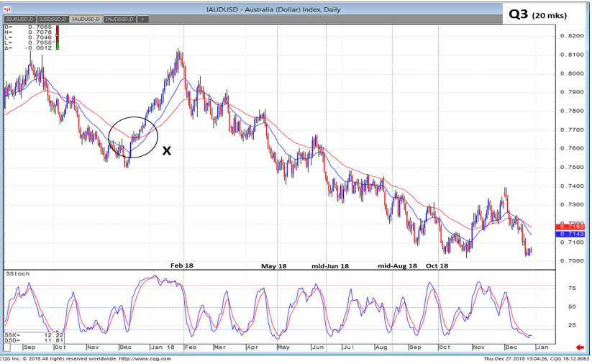Screen dimensions: 592x364
Task: Add a new chart tab with plus
Action: 142,19
